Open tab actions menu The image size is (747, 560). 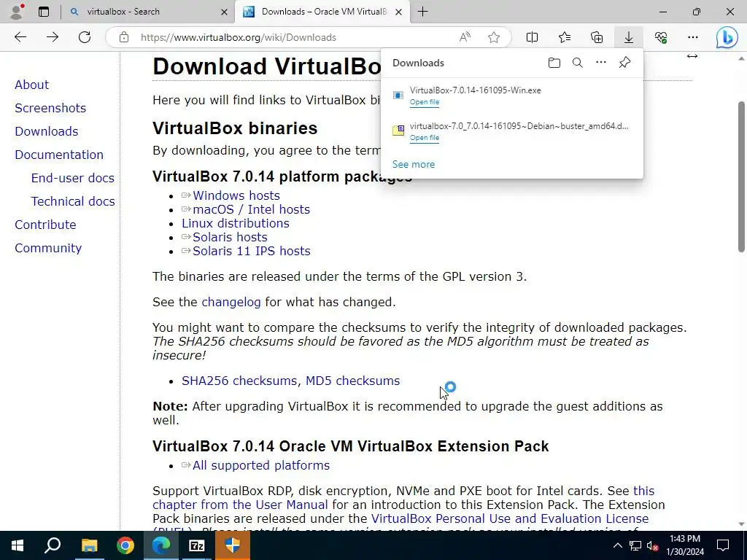(43, 12)
